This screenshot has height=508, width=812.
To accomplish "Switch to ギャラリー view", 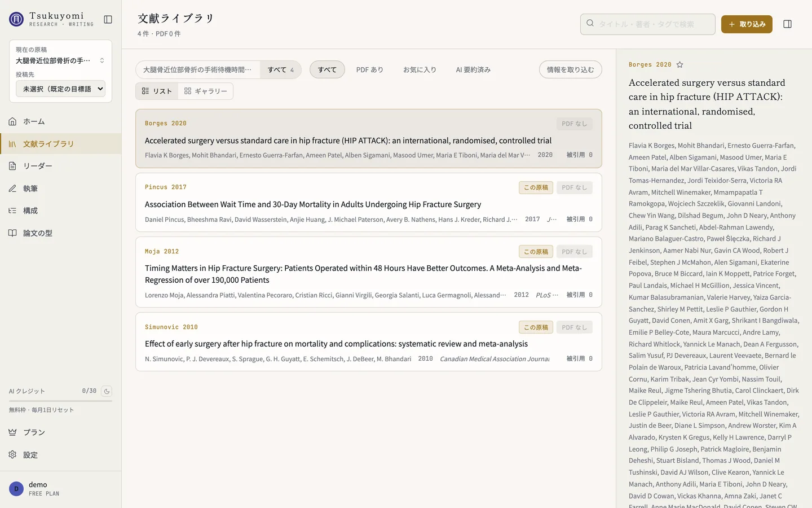I will tap(206, 91).
